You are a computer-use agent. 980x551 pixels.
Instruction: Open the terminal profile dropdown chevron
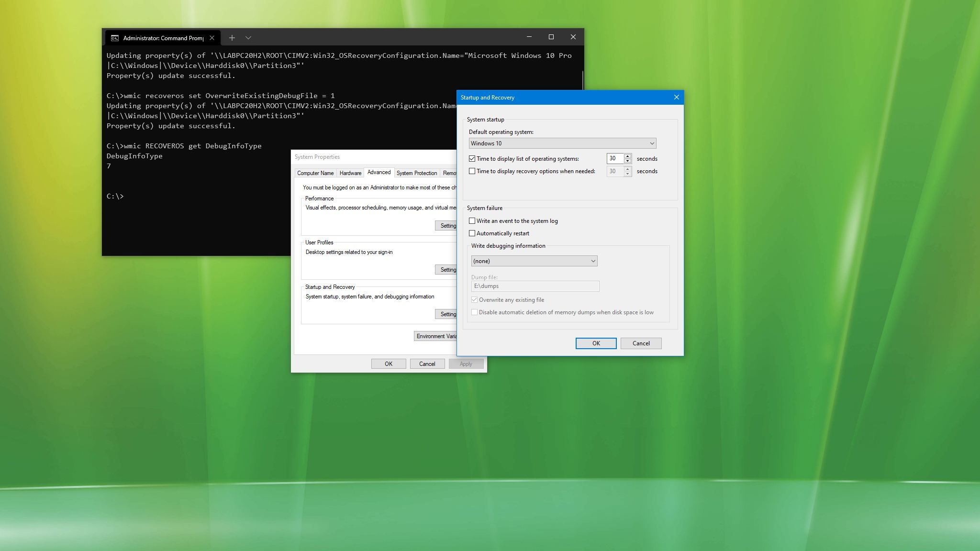click(x=248, y=38)
